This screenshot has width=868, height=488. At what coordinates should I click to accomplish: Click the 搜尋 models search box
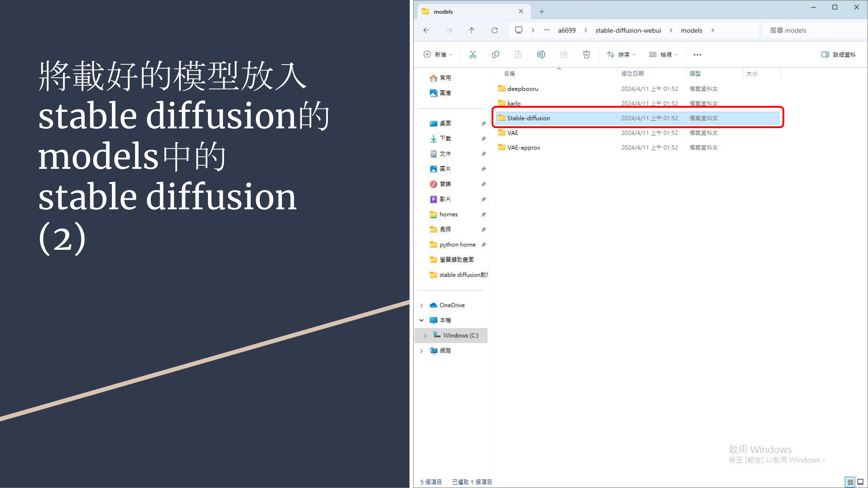tap(815, 30)
